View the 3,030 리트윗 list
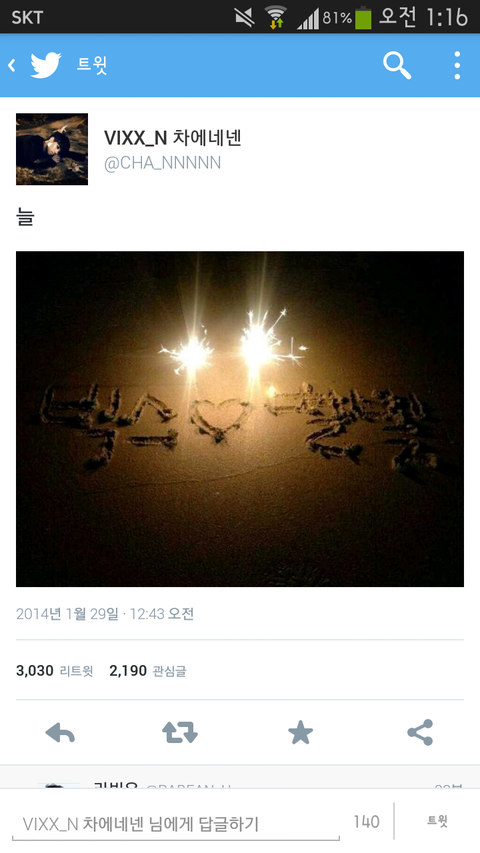480x853 pixels. tap(54, 671)
